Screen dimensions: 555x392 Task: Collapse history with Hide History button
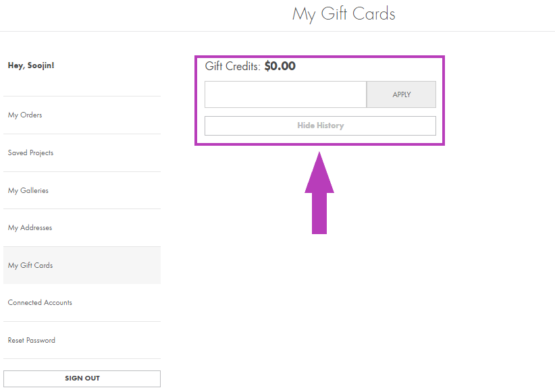320,126
